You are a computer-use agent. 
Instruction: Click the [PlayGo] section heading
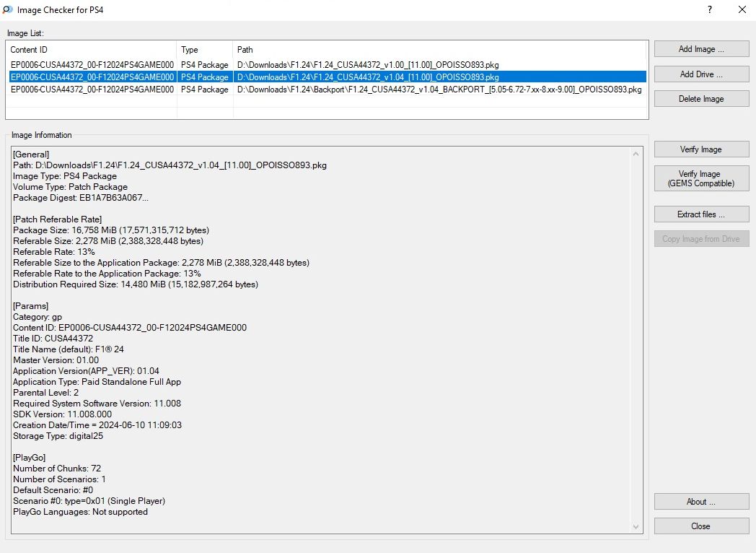tap(29, 458)
